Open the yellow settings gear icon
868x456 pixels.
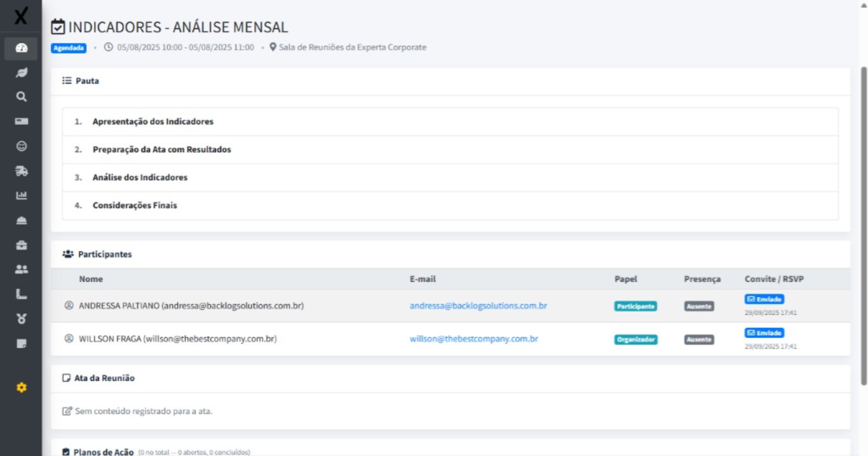(21, 387)
